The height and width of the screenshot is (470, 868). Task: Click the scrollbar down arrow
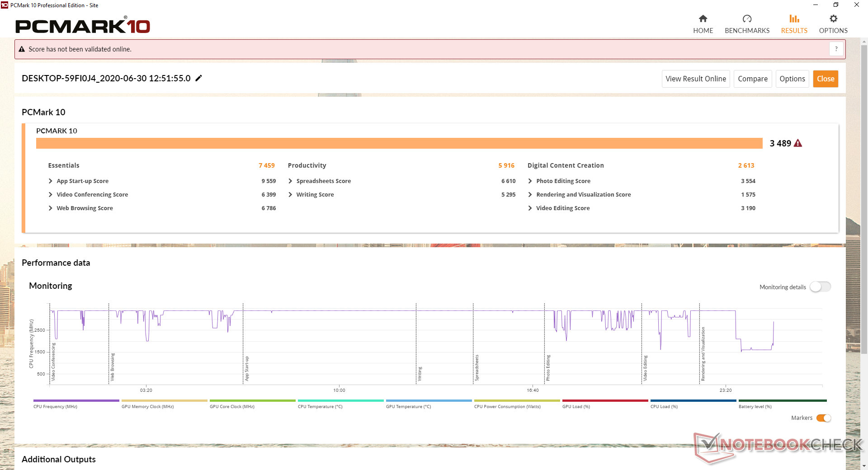point(864,465)
